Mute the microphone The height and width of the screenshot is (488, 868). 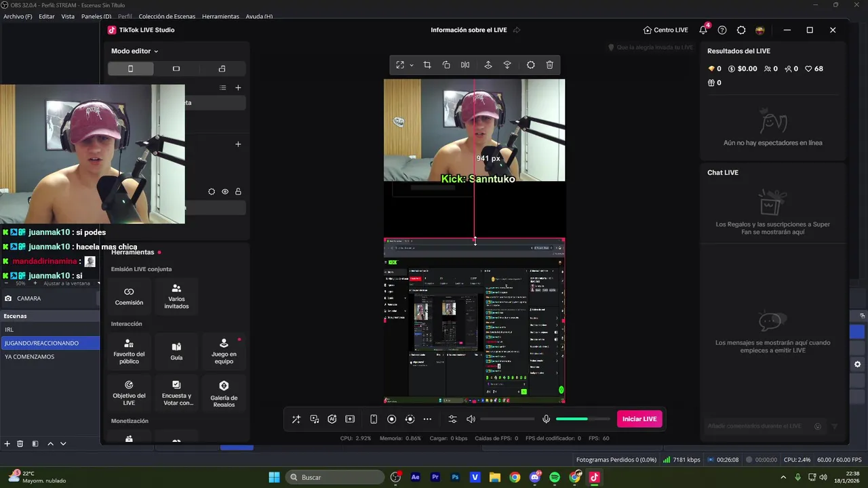(547, 419)
